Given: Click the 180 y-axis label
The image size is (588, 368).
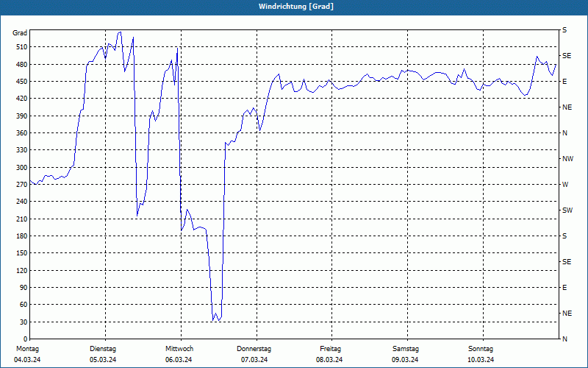Looking at the screenshot, I should tap(22, 236).
